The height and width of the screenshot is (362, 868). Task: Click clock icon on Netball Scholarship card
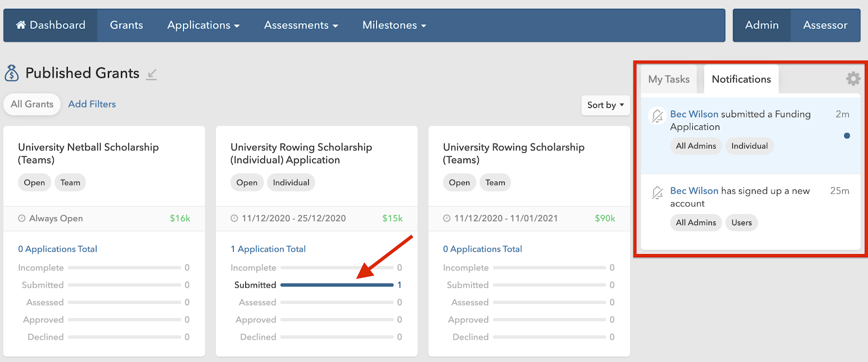pos(22,218)
